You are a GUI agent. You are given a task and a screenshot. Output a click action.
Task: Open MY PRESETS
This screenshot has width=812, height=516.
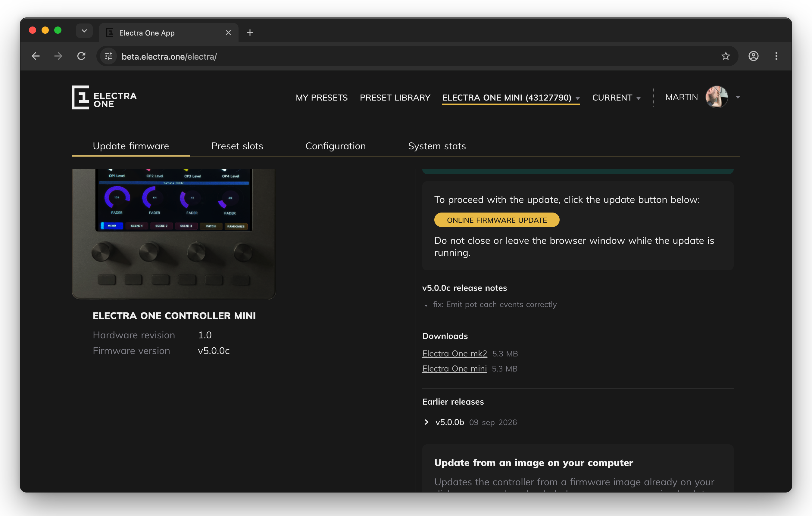pos(321,98)
